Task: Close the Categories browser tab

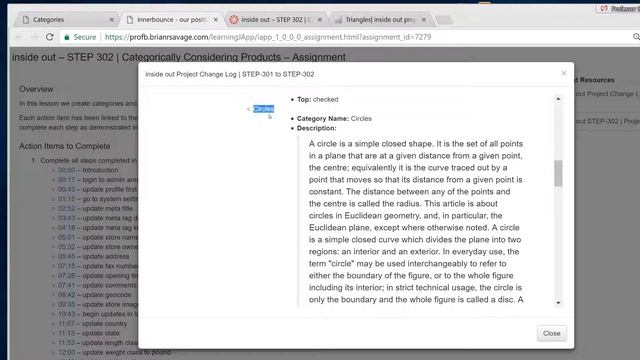Action: (111, 20)
